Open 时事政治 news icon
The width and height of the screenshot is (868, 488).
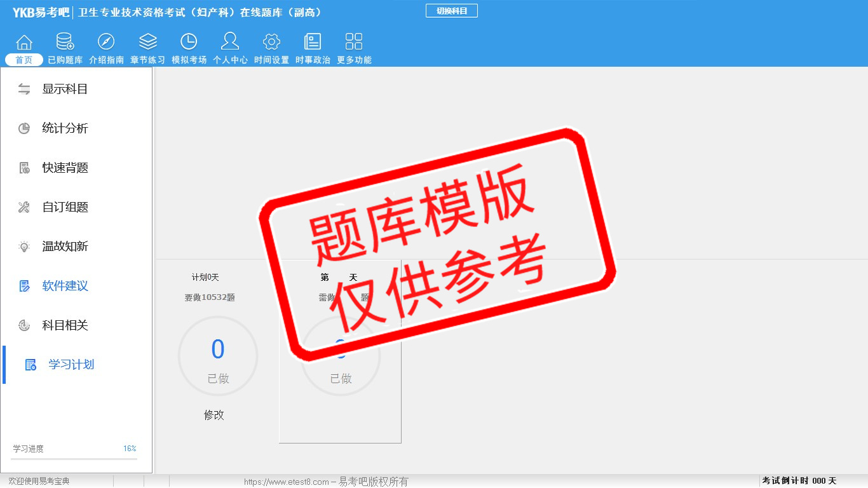tap(313, 43)
